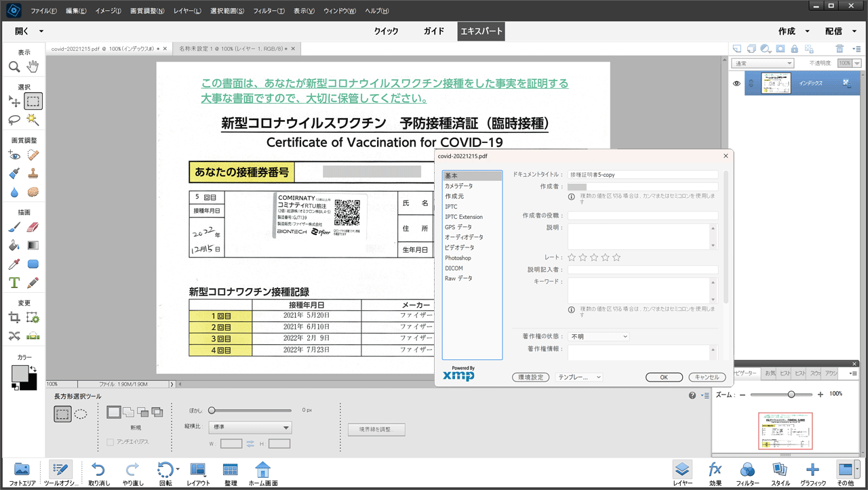
Task: Hide the インデックス layer with eye icon
Action: pos(736,83)
